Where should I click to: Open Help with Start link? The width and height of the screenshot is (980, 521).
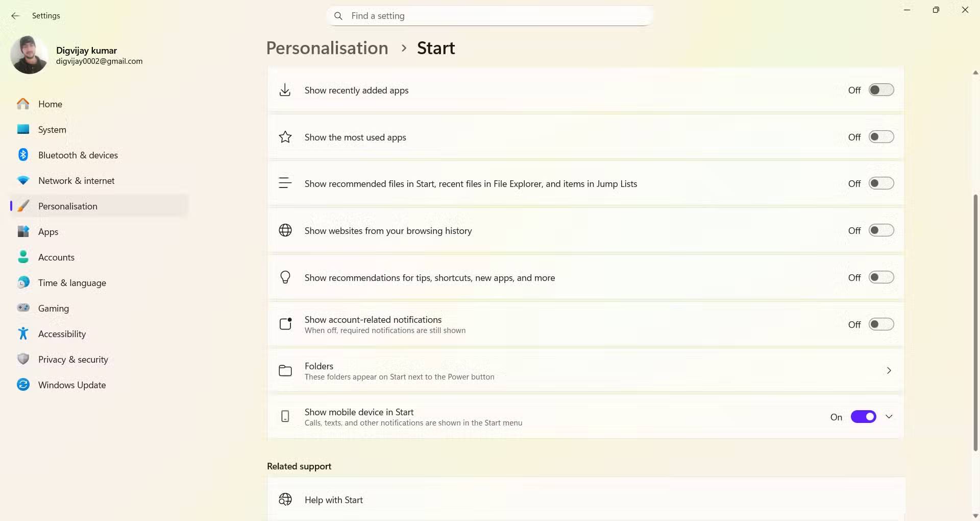click(x=334, y=500)
